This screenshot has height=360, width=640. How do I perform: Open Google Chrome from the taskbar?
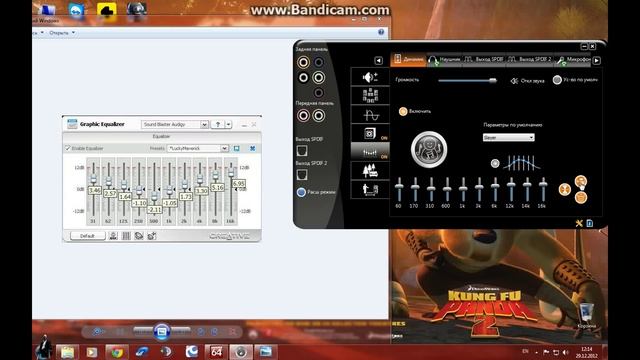[x=117, y=352]
